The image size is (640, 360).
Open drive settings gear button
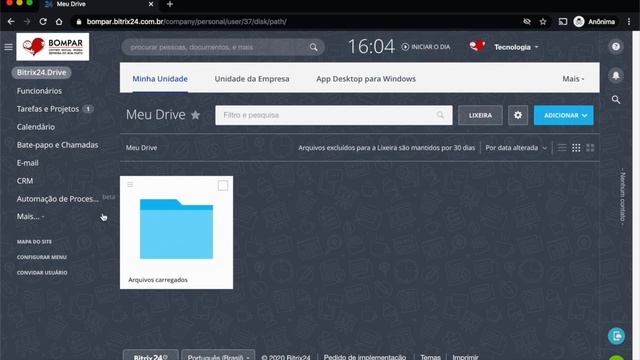518,116
